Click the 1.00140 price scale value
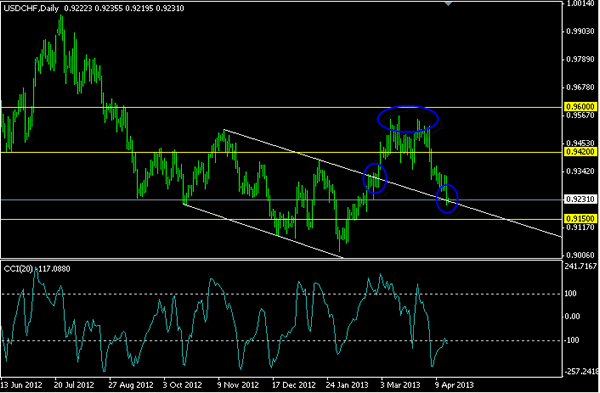600x393 pixels. click(x=581, y=3)
